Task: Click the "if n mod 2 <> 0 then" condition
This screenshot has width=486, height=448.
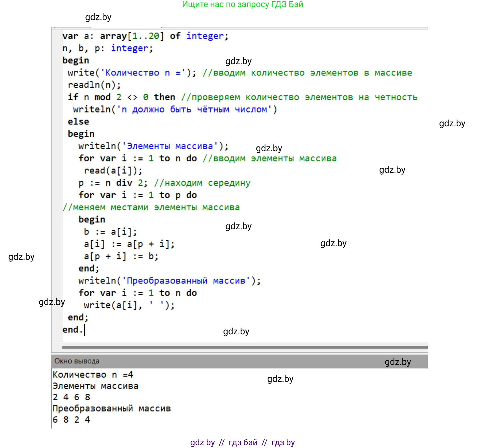Action: (121, 97)
